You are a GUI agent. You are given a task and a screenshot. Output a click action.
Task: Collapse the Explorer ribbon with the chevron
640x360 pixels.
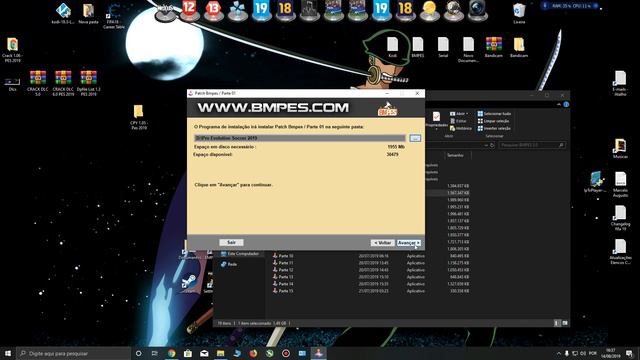click(559, 105)
